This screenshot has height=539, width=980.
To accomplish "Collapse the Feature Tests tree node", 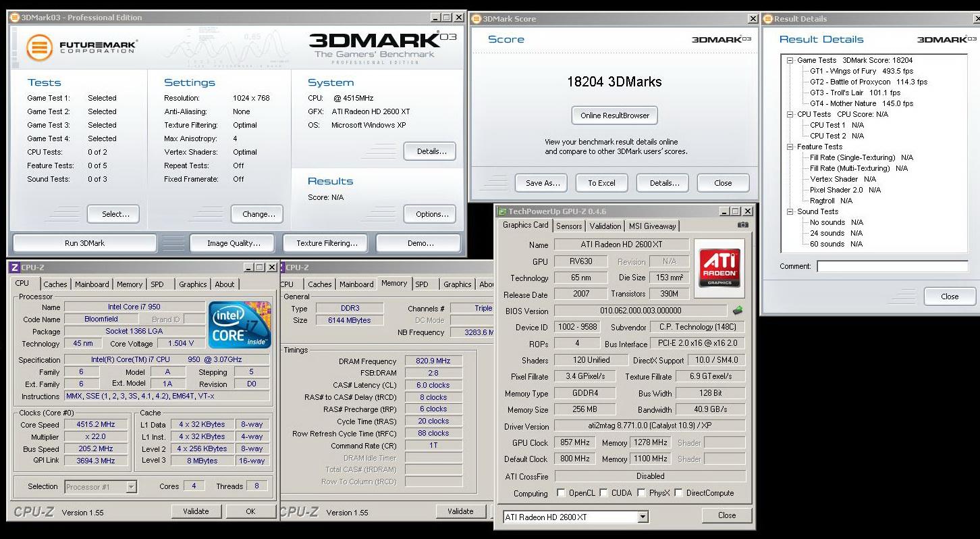I will pyautogui.click(x=790, y=147).
